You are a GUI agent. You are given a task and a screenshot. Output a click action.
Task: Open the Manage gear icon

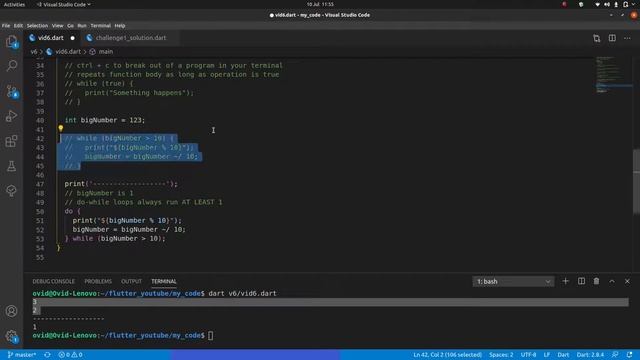(11, 336)
